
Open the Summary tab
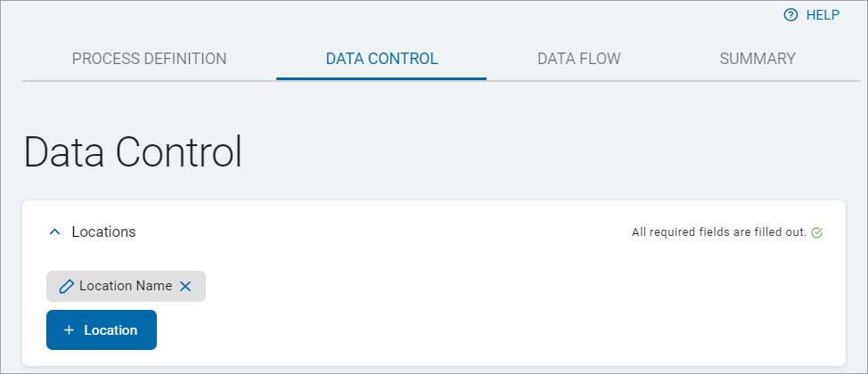coord(757,59)
